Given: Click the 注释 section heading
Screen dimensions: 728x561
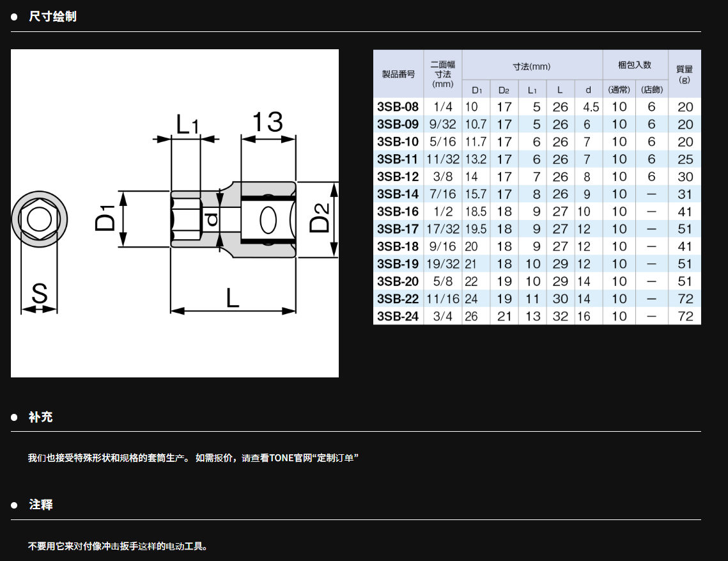Looking at the screenshot, I should [x=41, y=505].
